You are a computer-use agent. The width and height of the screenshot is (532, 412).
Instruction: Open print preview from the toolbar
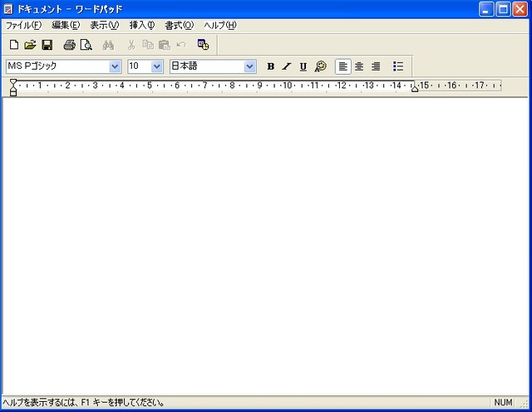(86, 44)
